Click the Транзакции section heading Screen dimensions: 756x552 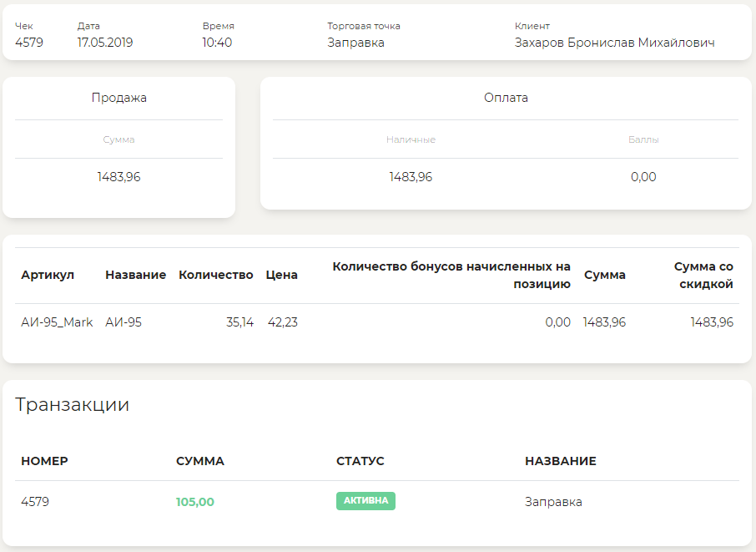pos(72,405)
